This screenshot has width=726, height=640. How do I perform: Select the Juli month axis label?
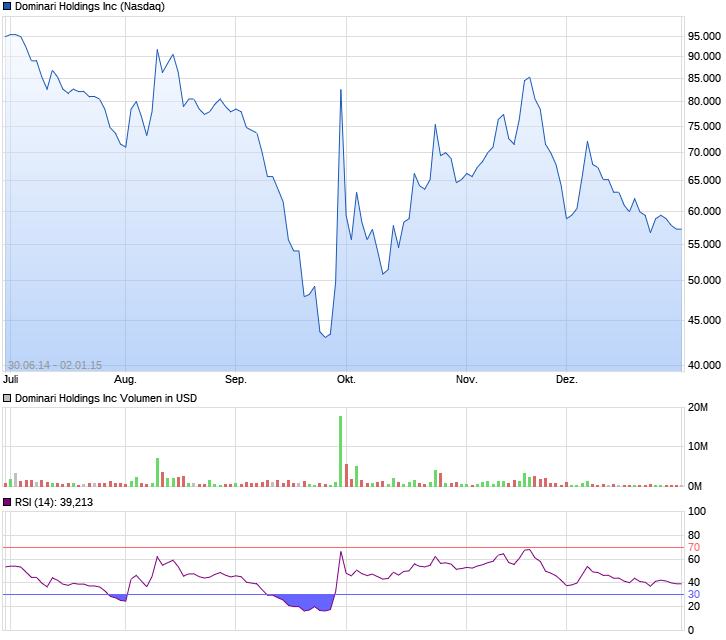coord(11,379)
